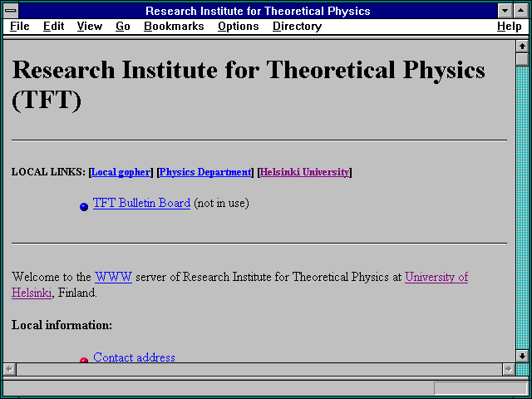The image size is (532, 399).
Task: Minimize the window with title bar down arrow
Action: tap(505, 11)
